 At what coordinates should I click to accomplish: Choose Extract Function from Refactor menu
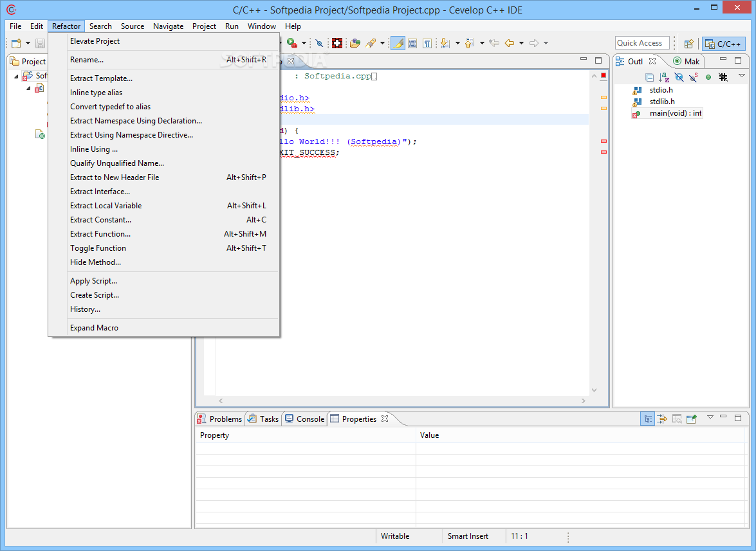click(100, 234)
